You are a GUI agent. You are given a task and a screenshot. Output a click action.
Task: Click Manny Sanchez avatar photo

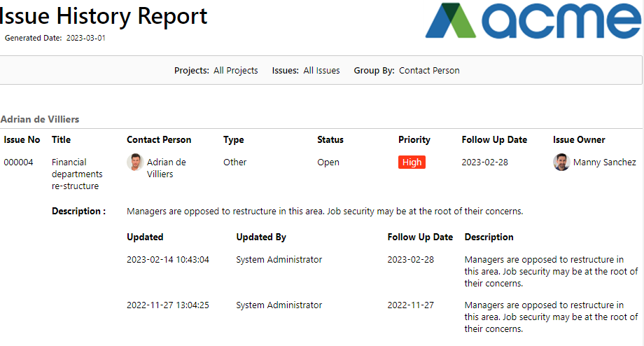tap(561, 162)
